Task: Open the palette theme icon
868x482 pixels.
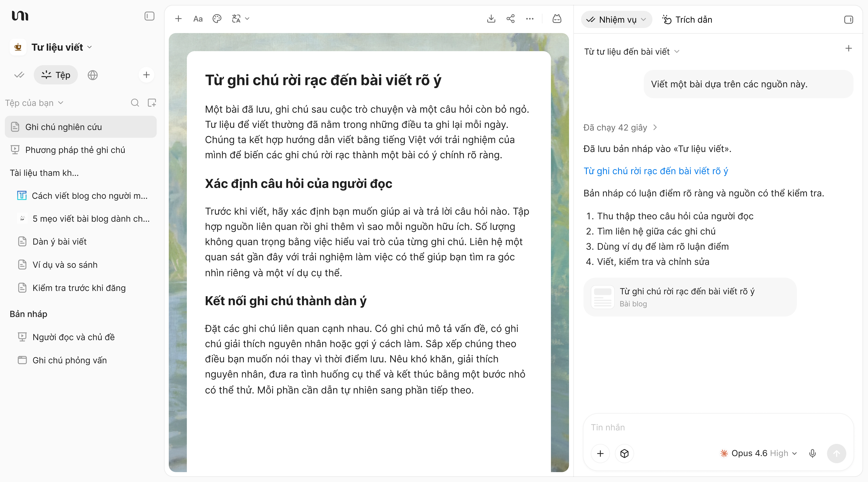Action: point(217,19)
